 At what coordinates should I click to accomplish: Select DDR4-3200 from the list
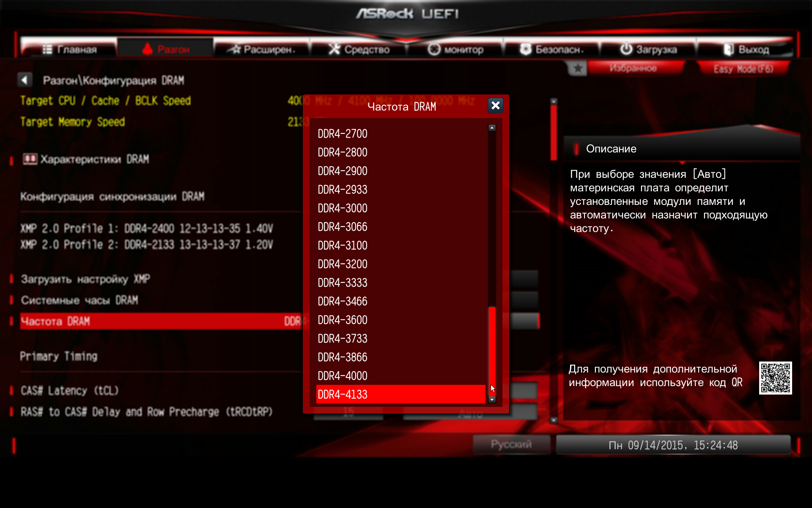coord(343,264)
